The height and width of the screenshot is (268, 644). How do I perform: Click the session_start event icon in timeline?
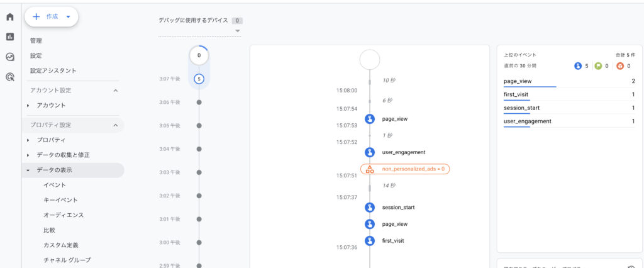click(370, 207)
